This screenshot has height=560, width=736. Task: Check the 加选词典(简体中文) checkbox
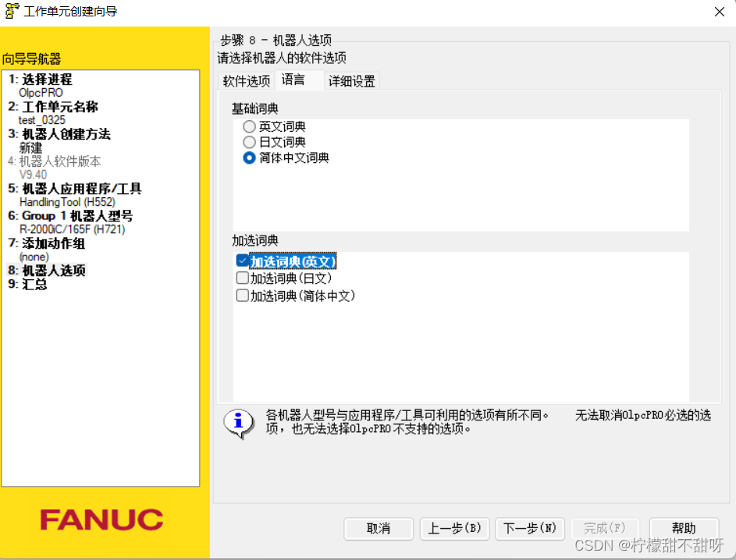pyautogui.click(x=242, y=296)
